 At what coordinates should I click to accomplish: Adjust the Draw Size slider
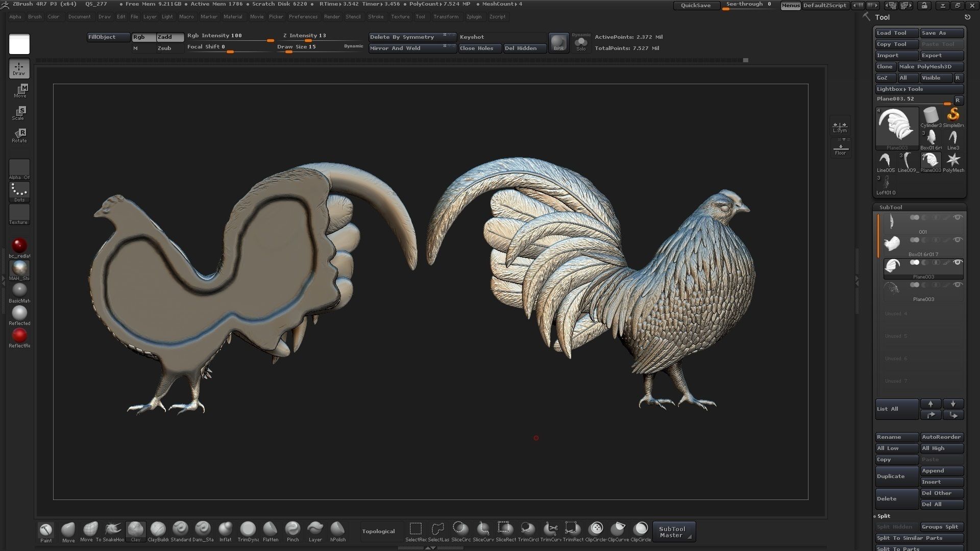[x=309, y=48]
